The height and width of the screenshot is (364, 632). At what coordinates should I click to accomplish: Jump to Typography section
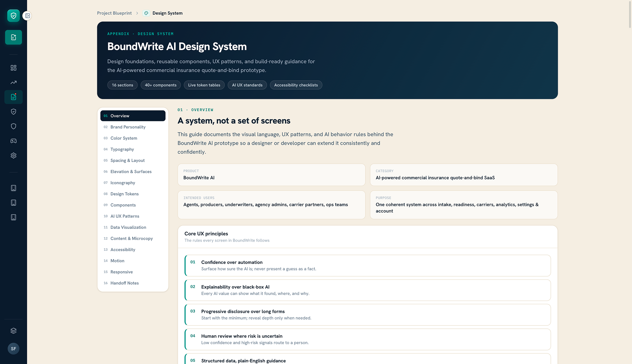[x=133, y=149]
